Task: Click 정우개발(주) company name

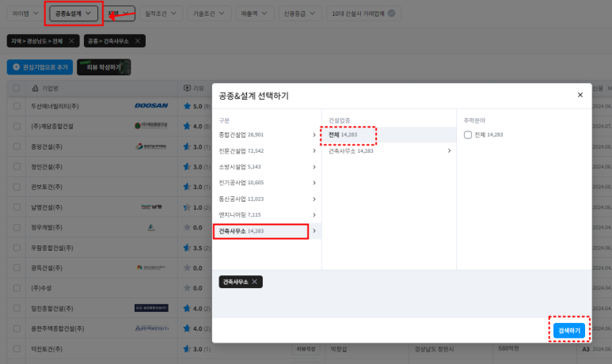Action: [47, 227]
